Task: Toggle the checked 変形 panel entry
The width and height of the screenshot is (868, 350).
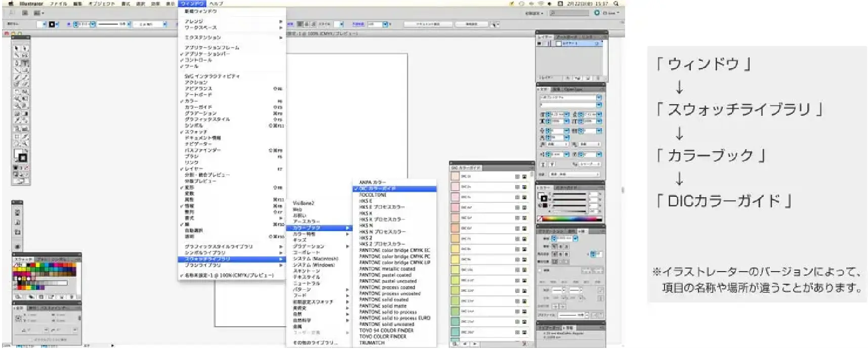Action: click(x=189, y=188)
